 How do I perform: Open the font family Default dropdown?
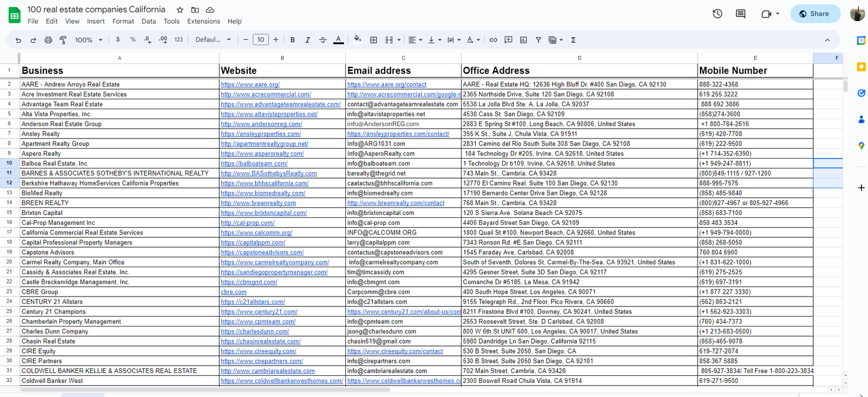pyautogui.click(x=214, y=40)
